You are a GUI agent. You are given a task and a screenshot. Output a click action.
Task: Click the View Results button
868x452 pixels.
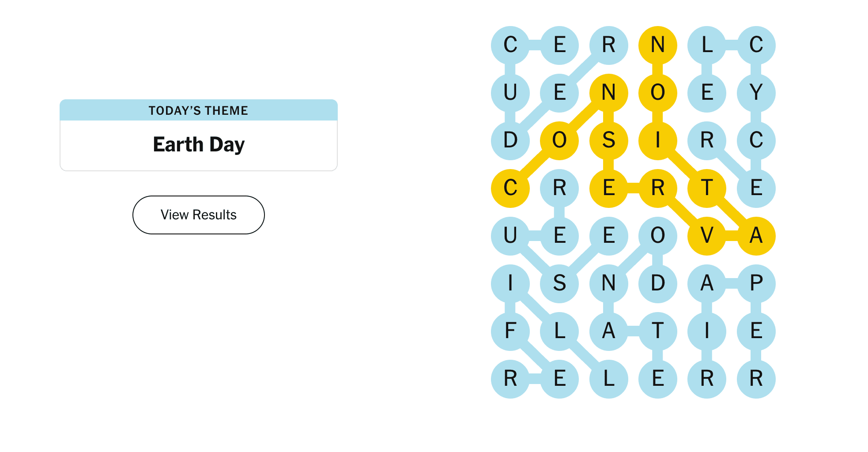pyautogui.click(x=198, y=215)
